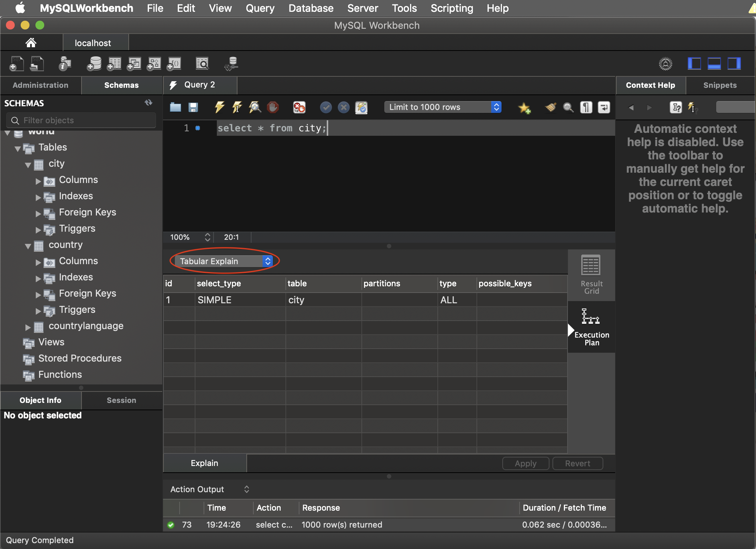Create a new function icon
Viewport: 756px width, 549px height.
tap(174, 64)
